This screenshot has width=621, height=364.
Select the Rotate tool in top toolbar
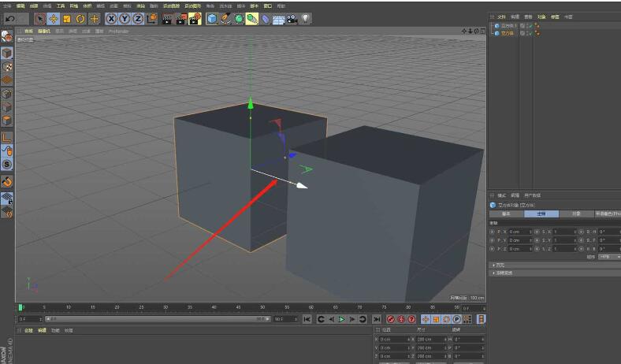tap(80, 18)
